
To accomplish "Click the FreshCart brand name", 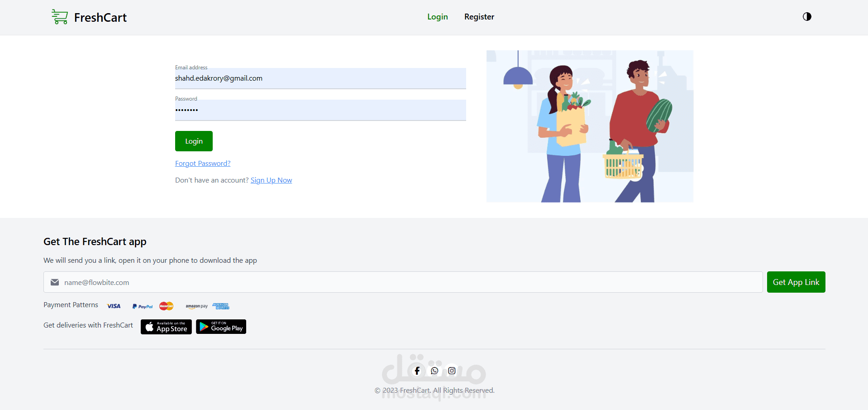I will click(x=100, y=17).
